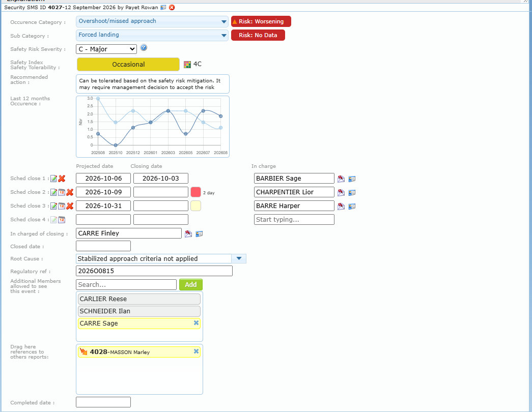Screen dimensions: 532x412
Task: Click the green Add button
Action: pos(191,284)
